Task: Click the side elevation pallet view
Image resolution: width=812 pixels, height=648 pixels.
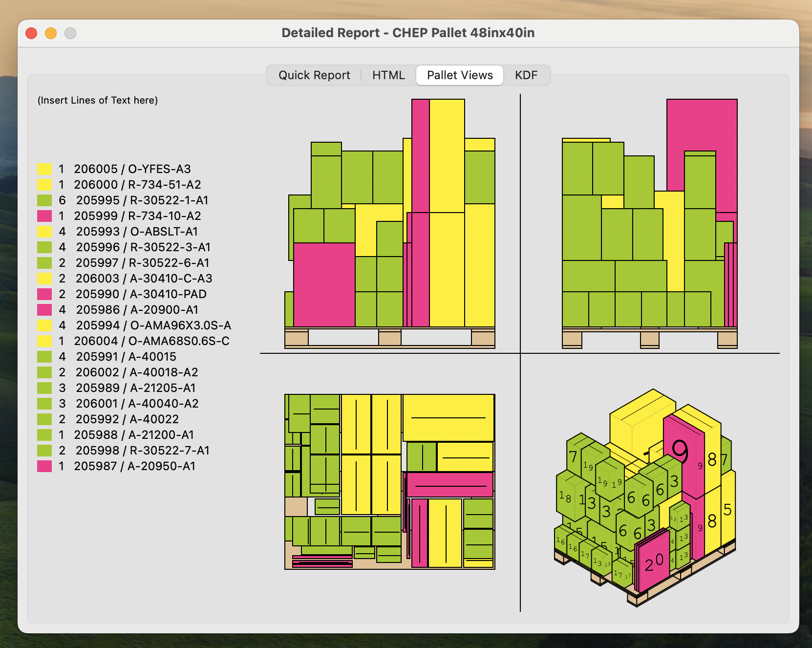Action: (650, 224)
